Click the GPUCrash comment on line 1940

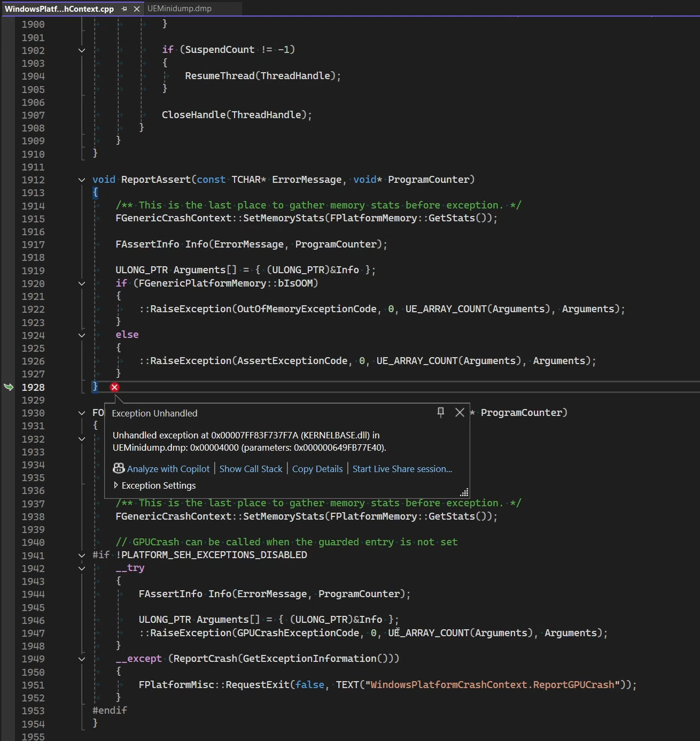286,542
